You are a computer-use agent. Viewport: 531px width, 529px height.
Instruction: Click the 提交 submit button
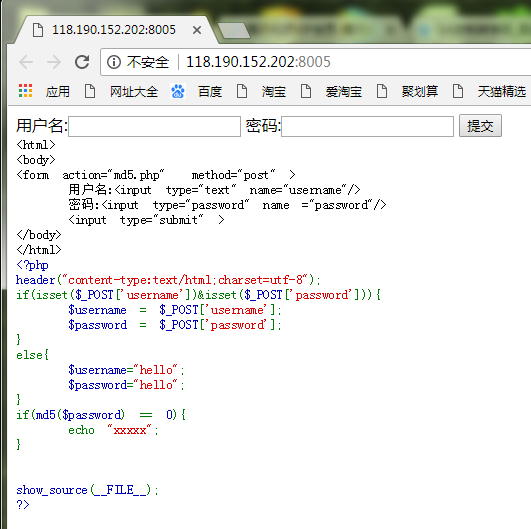[x=480, y=126]
